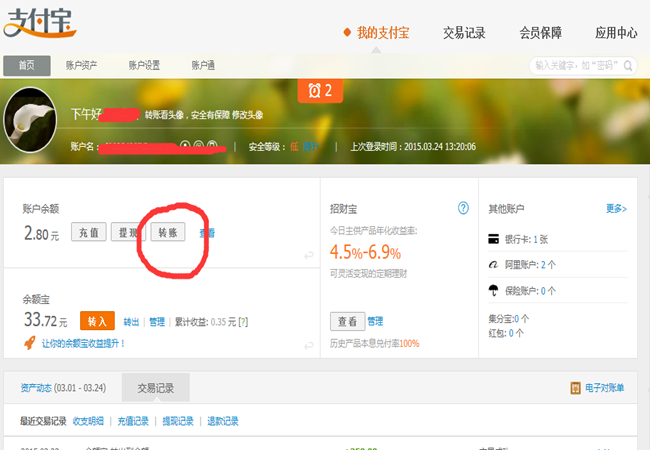
Task: Click the 上次登录时间 text
Action: coord(413,147)
